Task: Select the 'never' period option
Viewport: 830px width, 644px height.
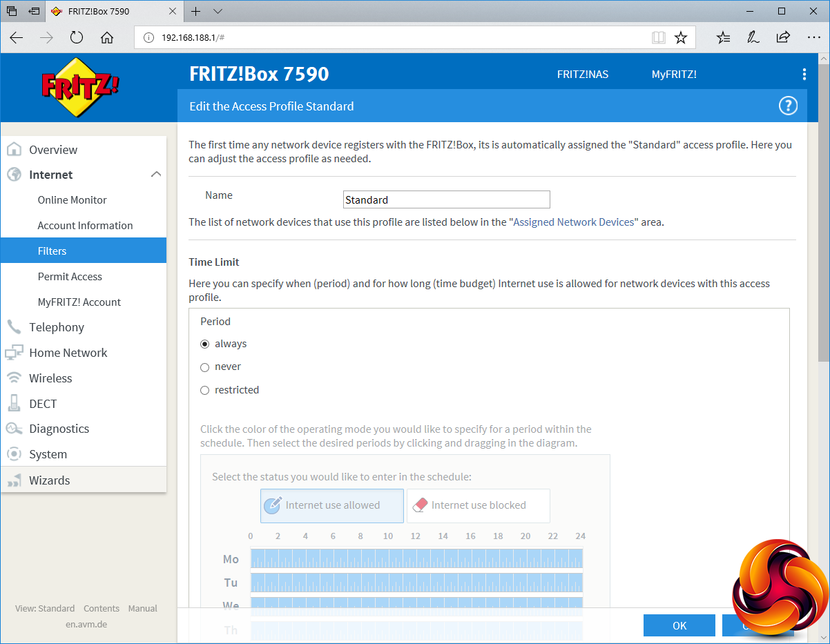Action: [204, 367]
